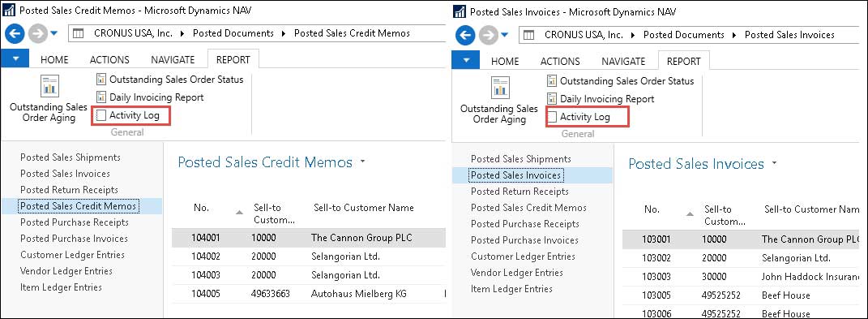
Task: Click Dynamics NAV title icon of Credit Memos window
Action: click(x=9, y=11)
